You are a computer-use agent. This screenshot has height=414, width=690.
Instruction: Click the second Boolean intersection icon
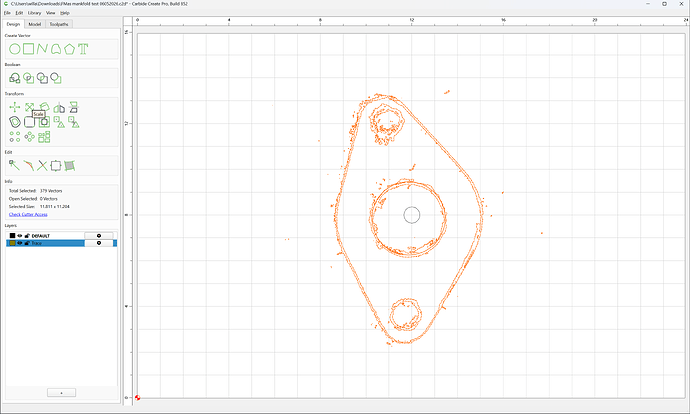tap(29, 78)
